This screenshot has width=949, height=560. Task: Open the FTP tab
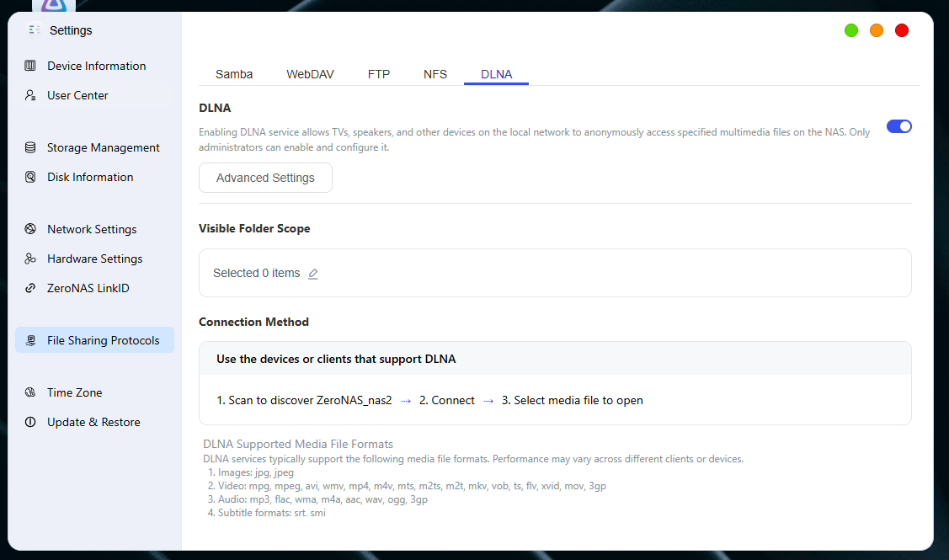coord(379,74)
